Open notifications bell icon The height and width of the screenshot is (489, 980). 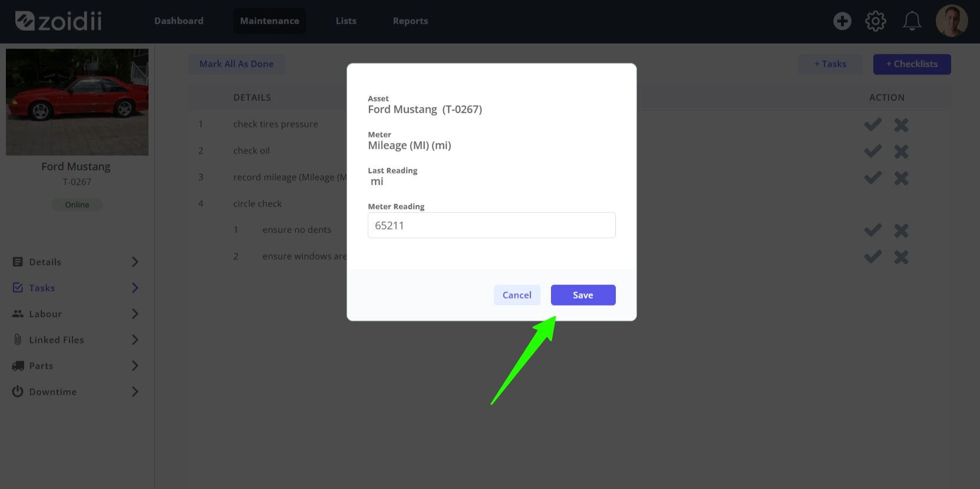pyautogui.click(x=912, y=21)
